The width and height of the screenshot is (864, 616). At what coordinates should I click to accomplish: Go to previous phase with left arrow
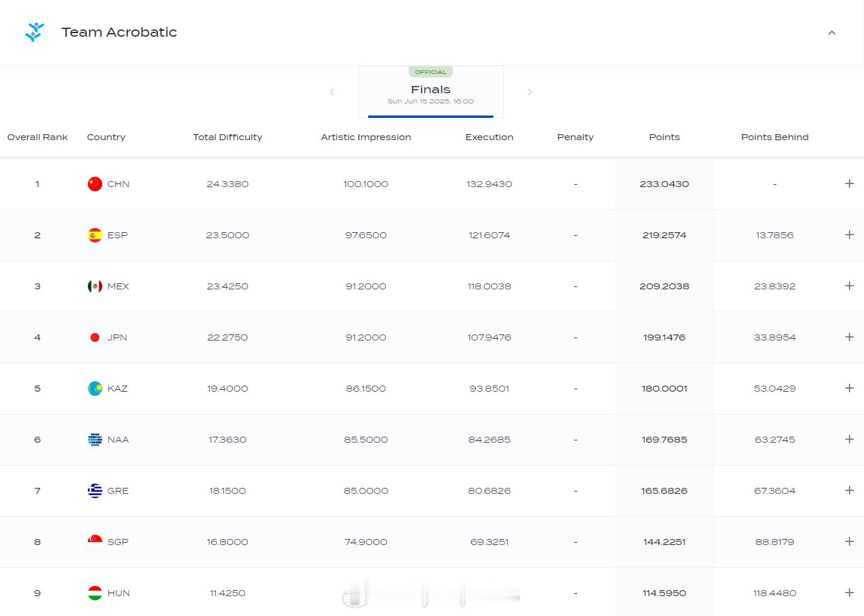tap(332, 92)
